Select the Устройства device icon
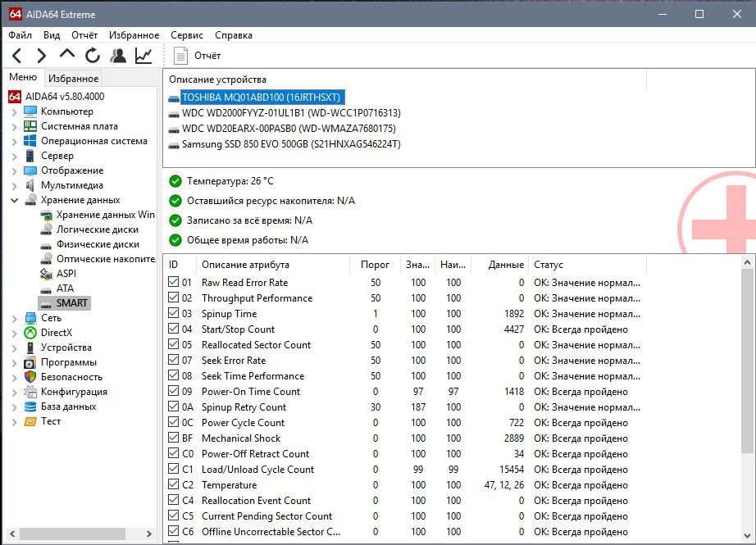The image size is (756, 545). (30, 347)
